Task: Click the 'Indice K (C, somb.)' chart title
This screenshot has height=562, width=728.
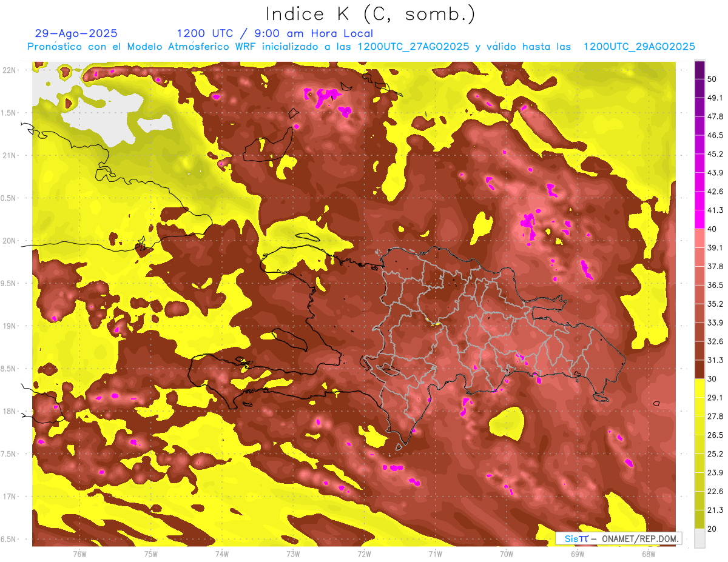Action: 370,13
